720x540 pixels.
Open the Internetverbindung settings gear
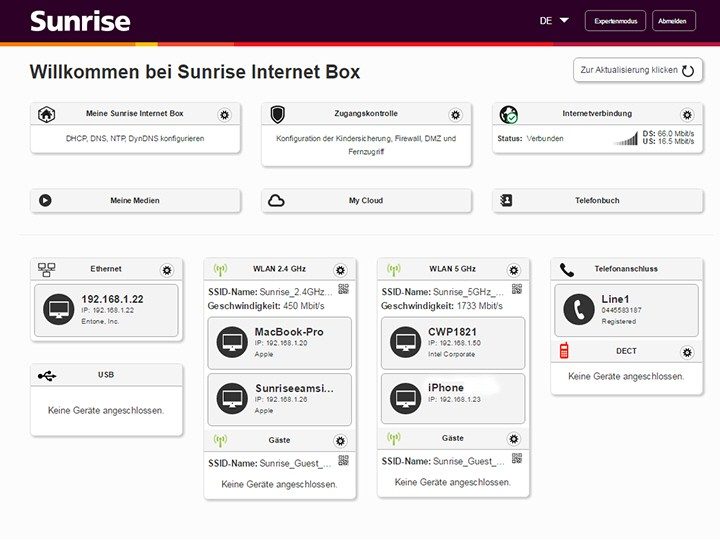[687, 115]
